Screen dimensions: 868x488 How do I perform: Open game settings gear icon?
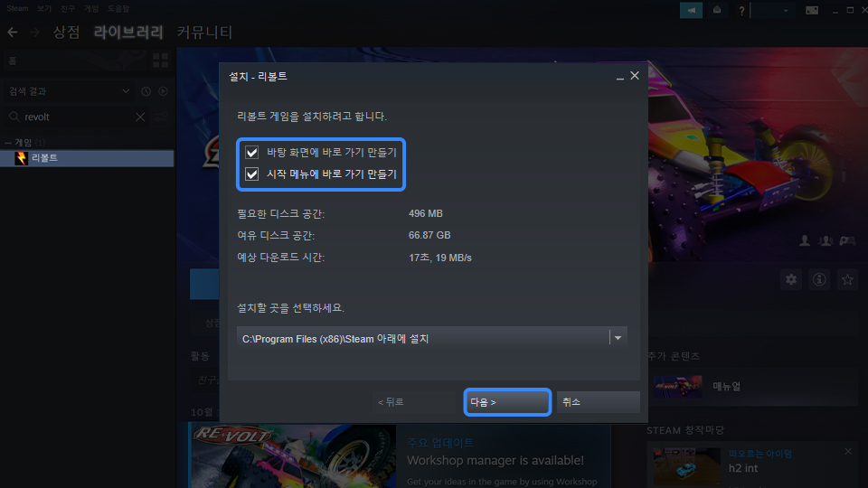(791, 279)
